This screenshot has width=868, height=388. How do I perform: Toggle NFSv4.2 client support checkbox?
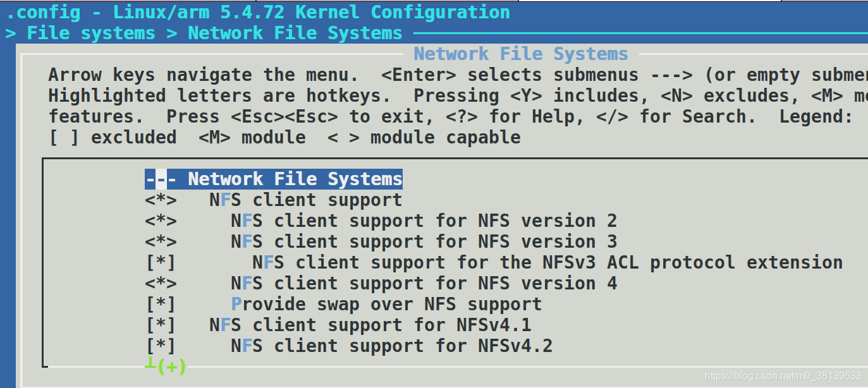161,346
